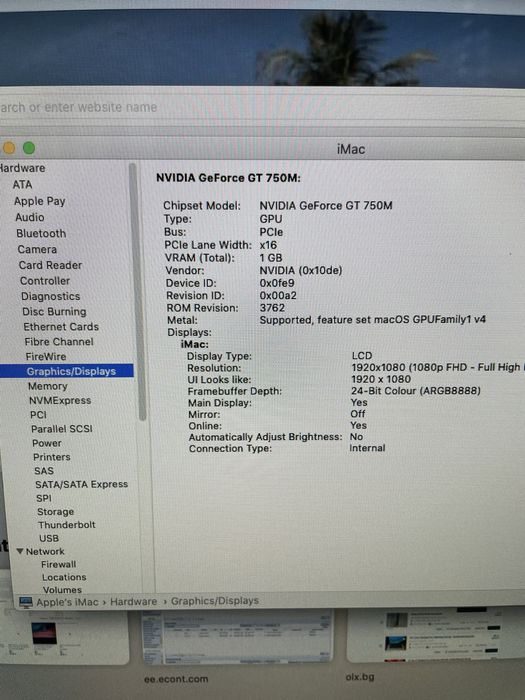
Task: Click the Chipset Model value text
Action: (326, 206)
